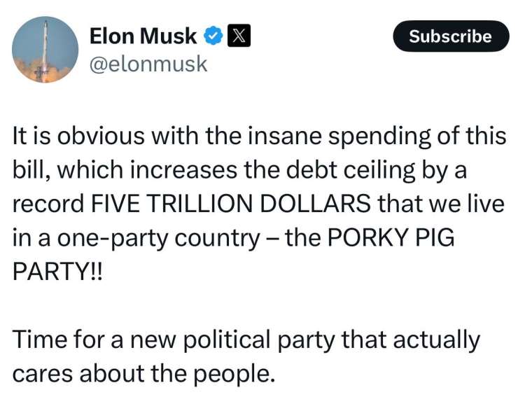This screenshot has height=418, width=532.
Task: Click the line 'Time for a new political party'
Action: 246,340
